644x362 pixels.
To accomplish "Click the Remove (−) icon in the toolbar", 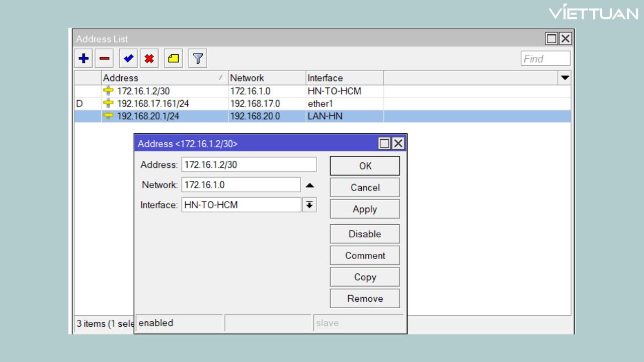I will pyautogui.click(x=104, y=58).
